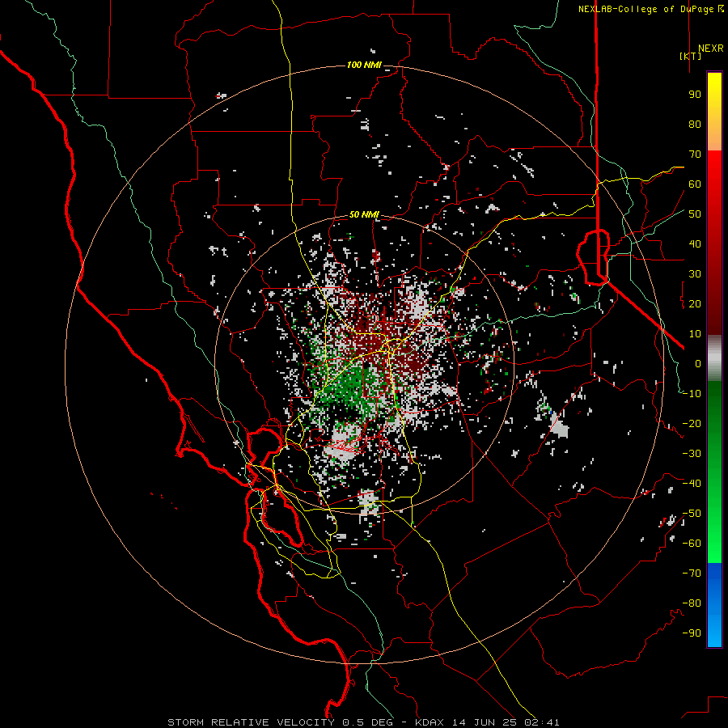Select the -80 value on the velocity scale
728x728 pixels.
pos(692,603)
